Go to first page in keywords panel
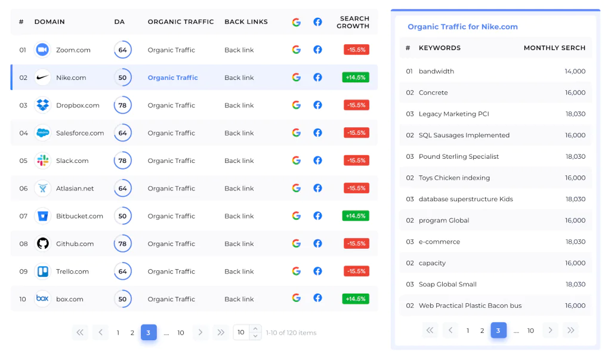 tap(430, 331)
